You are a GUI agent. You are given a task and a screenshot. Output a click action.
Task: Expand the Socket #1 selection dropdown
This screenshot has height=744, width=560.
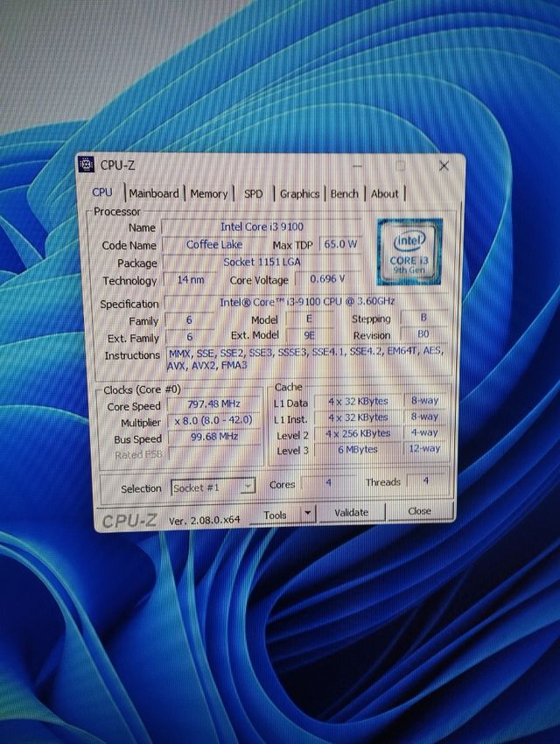coord(248,486)
